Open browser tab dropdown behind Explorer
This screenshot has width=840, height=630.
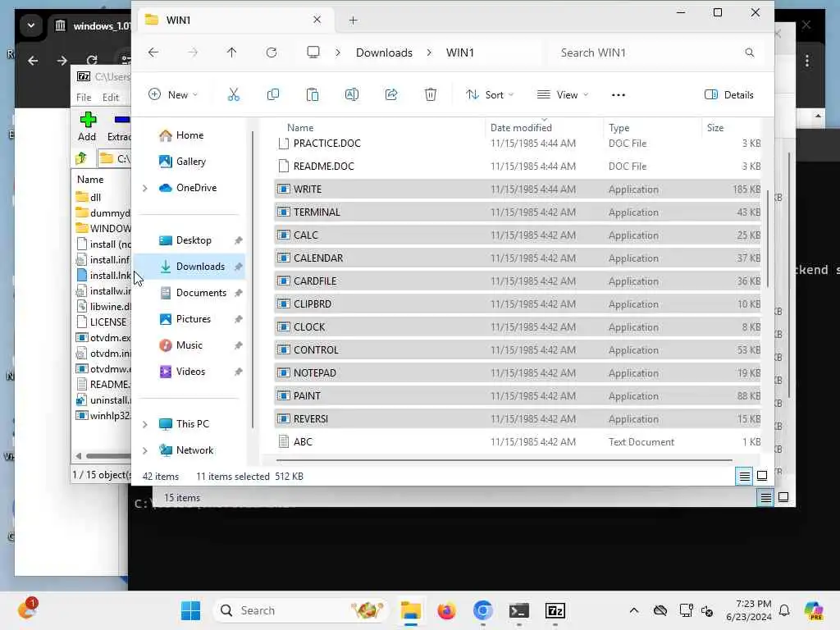pos(31,25)
